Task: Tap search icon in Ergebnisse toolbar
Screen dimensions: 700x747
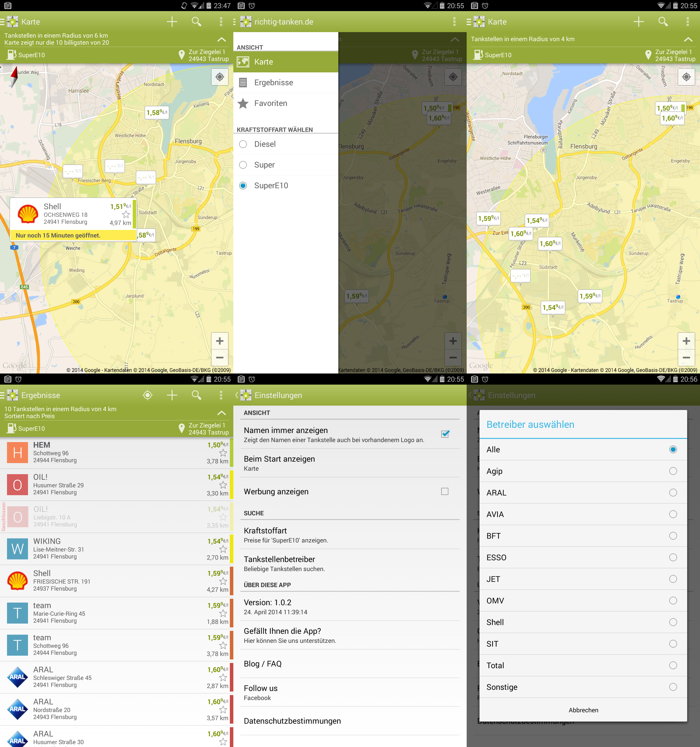Action: point(196,395)
